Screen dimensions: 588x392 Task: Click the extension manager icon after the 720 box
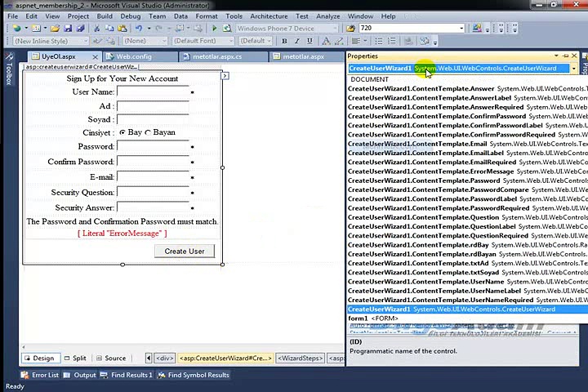pos(477,28)
